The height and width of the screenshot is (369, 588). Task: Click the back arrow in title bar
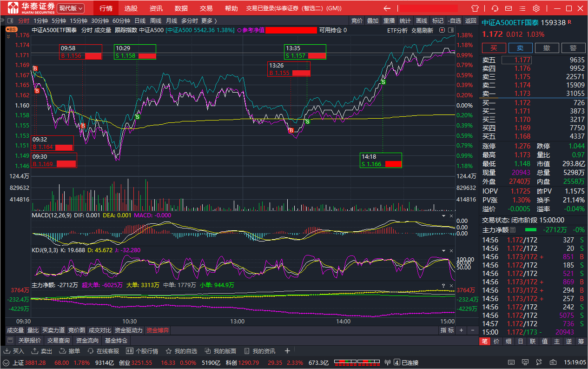pos(387,8)
